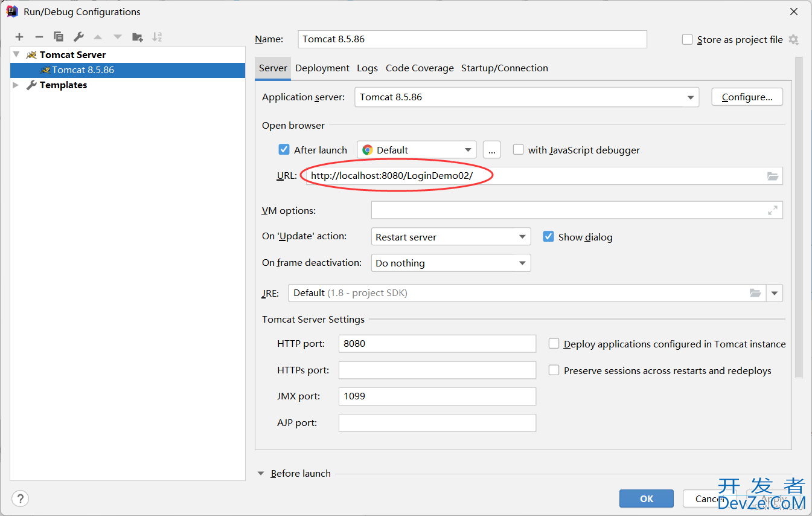This screenshot has width=812, height=516.
Task: Open help with question mark button
Action: pyautogui.click(x=20, y=498)
